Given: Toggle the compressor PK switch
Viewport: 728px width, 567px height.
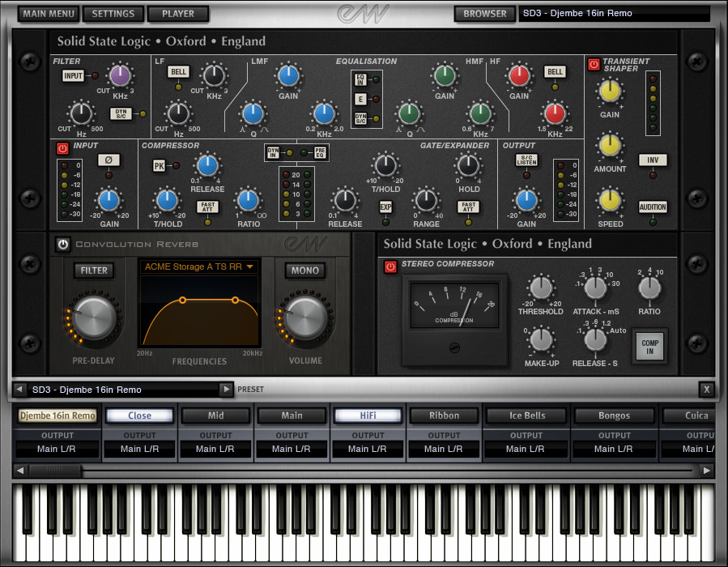Looking at the screenshot, I should click(x=159, y=166).
